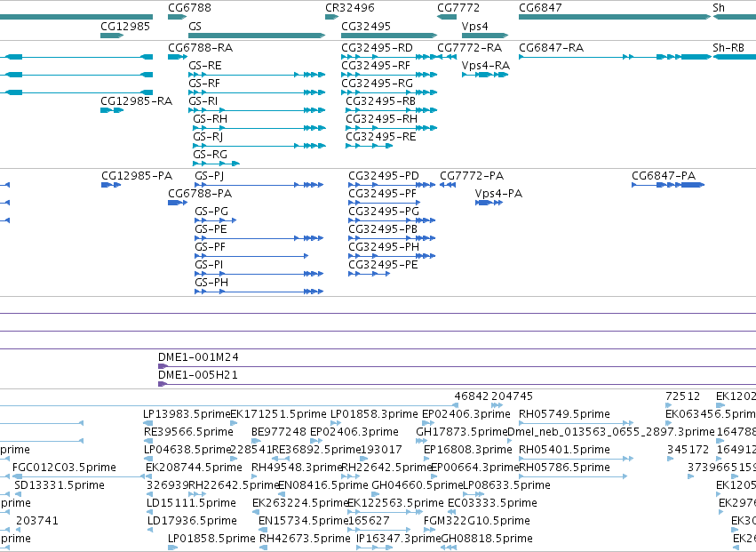Screen dimensions: 756x552
Task: Select the LD17936.5prime EST label
Action: (192, 521)
